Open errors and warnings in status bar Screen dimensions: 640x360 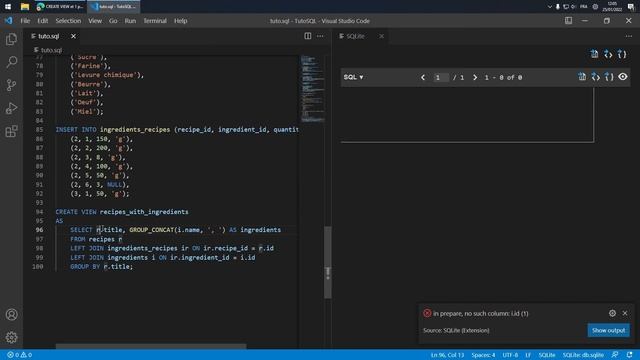pos(19,355)
